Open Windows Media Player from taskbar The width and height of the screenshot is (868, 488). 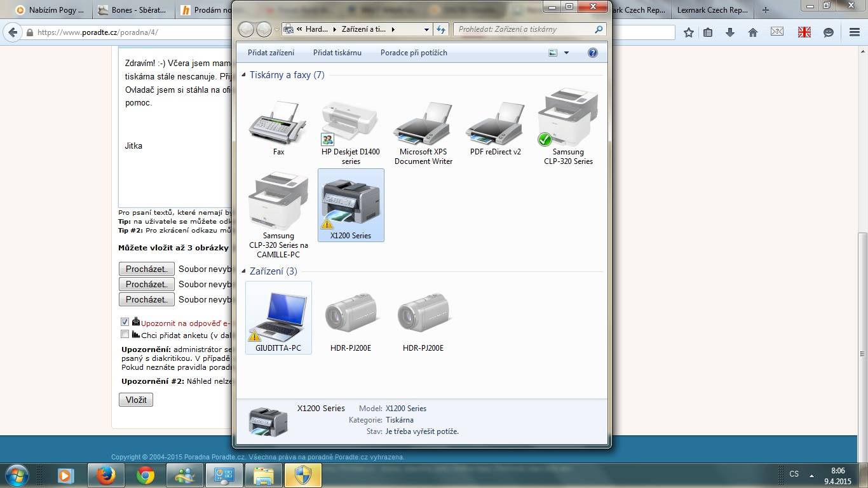click(x=65, y=475)
